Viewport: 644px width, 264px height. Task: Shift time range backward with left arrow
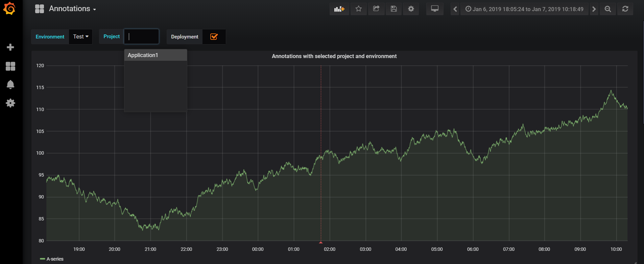tap(455, 9)
